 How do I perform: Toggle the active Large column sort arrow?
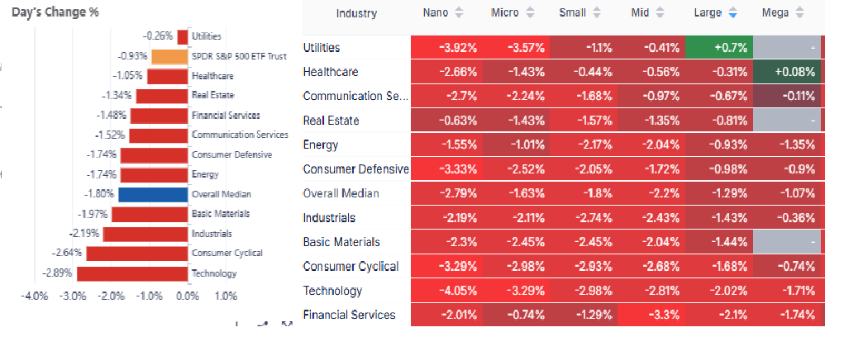[x=732, y=13]
